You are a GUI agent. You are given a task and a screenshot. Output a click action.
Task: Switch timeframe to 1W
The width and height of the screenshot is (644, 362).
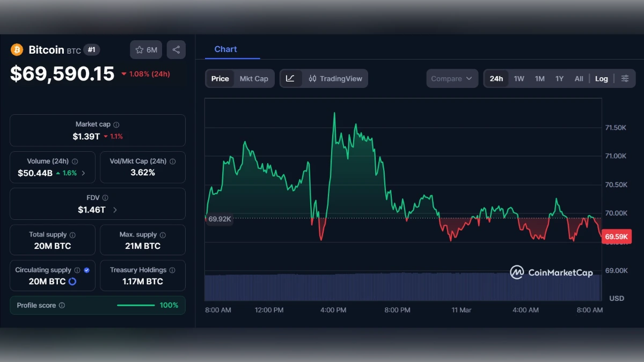[x=518, y=78]
